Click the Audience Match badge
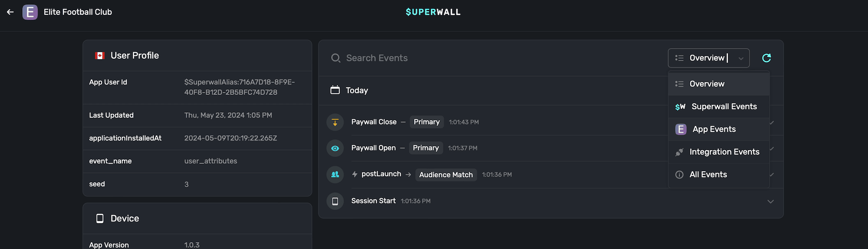868x249 pixels. click(x=446, y=175)
